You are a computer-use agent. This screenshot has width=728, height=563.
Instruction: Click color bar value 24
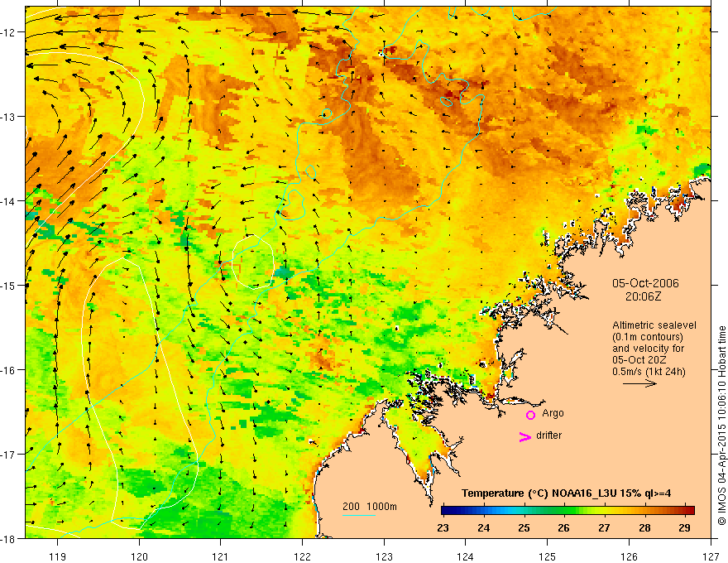483,527
